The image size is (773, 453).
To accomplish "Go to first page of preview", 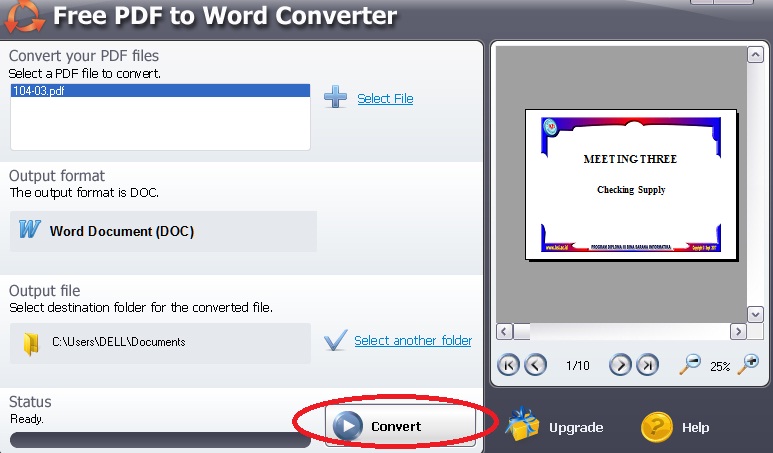I will (508, 365).
